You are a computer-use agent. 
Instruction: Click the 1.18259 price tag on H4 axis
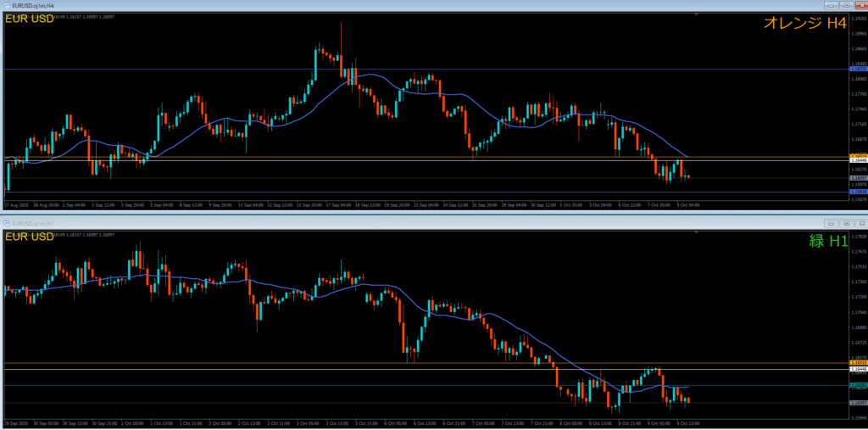coord(857,69)
